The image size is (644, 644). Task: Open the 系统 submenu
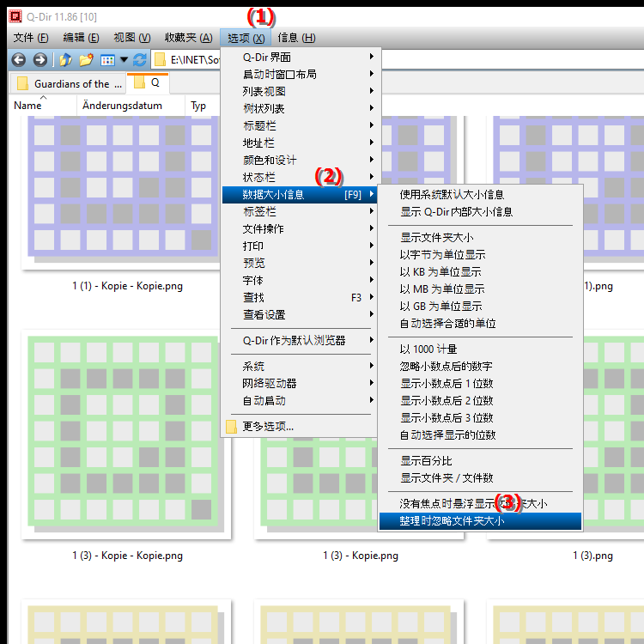click(x=300, y=366)
